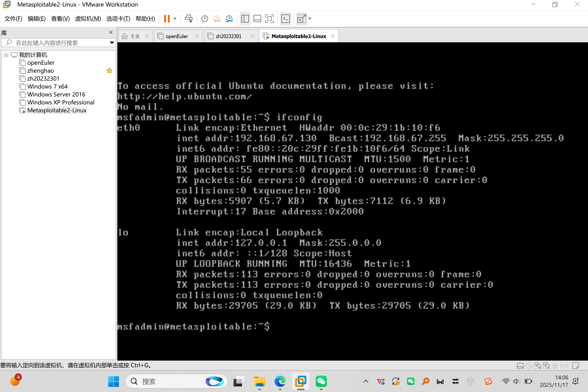Open the snapshot manager
Screen dimensions: 588x392
229,19
